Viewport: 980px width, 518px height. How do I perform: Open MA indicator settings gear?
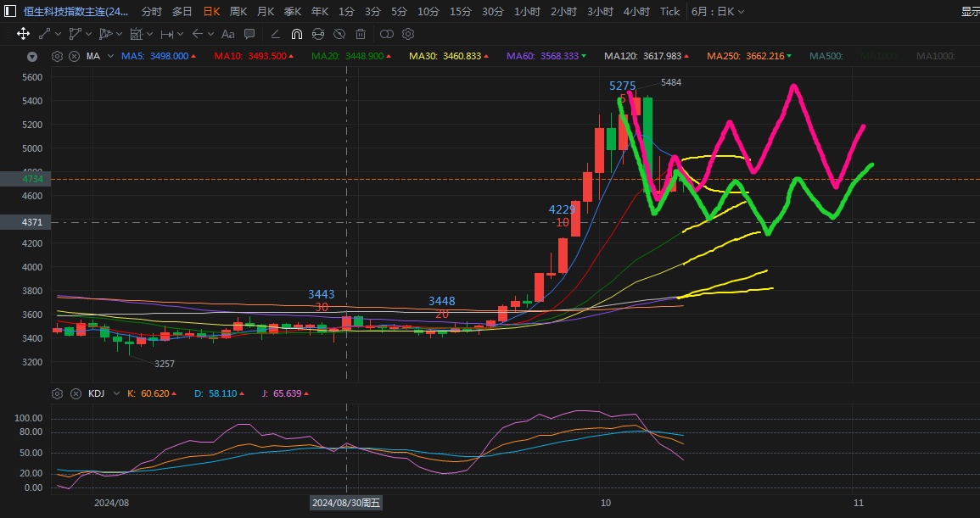tap(57, 57)
